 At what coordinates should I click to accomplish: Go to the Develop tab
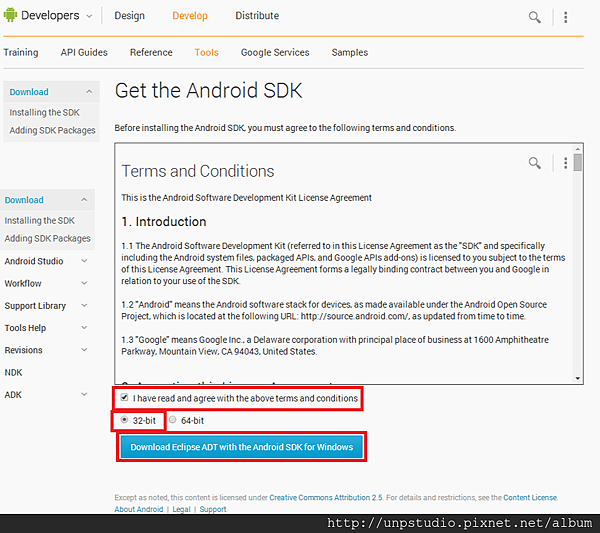pos(190,16)
